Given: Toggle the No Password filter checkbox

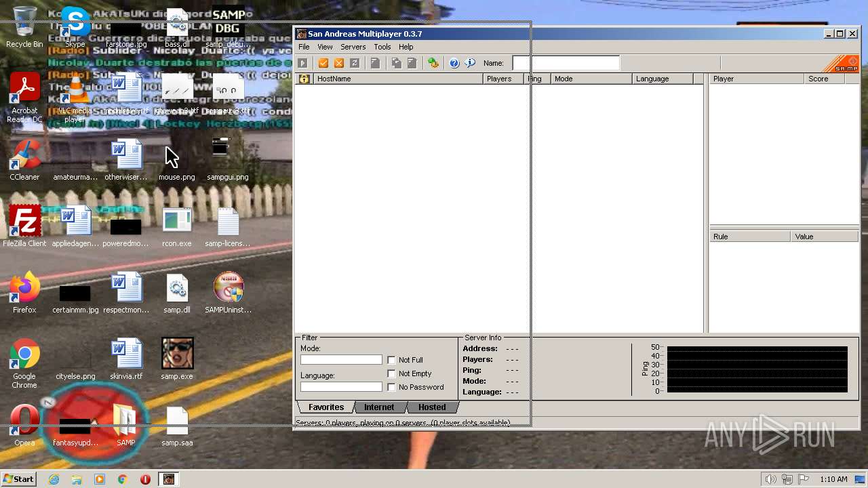Looking at the screenshot, I should [x=391, y=387].
